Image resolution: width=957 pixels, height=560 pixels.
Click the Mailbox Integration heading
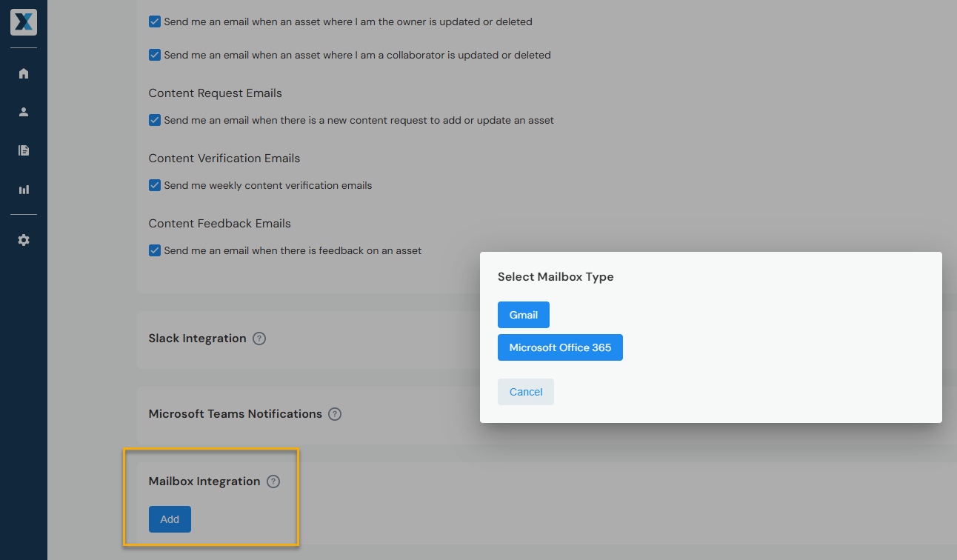pos(204,481)
